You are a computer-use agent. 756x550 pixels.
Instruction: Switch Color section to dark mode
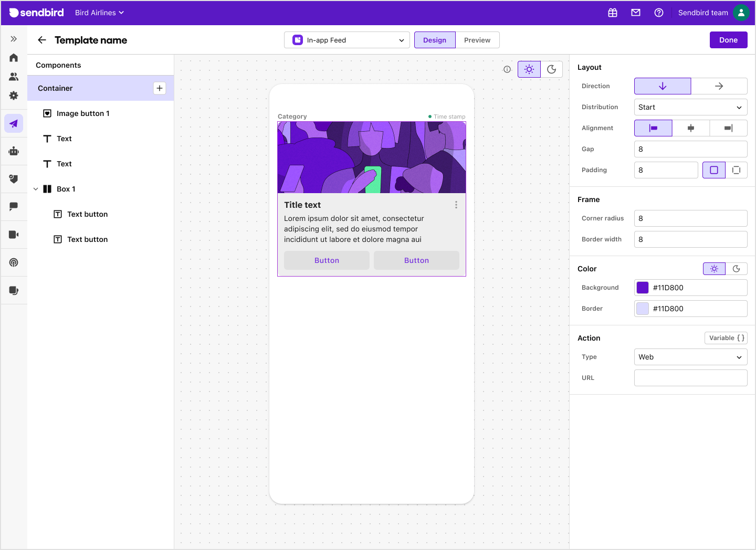click(x=737, y=268)
